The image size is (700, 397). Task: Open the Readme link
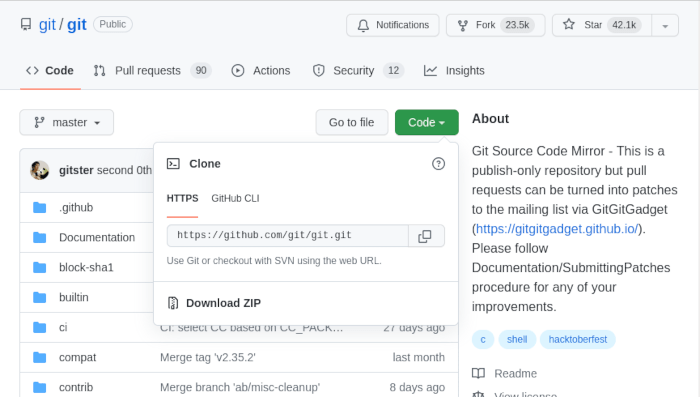coord(515,373)
